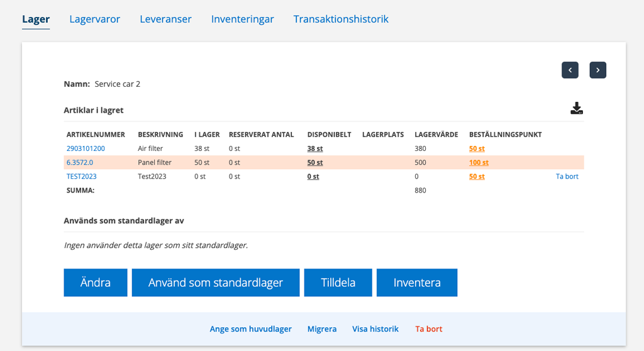Select the Transaktionshistorik tab
Viewport: 644px width, 351px height.
pos(341,19)
